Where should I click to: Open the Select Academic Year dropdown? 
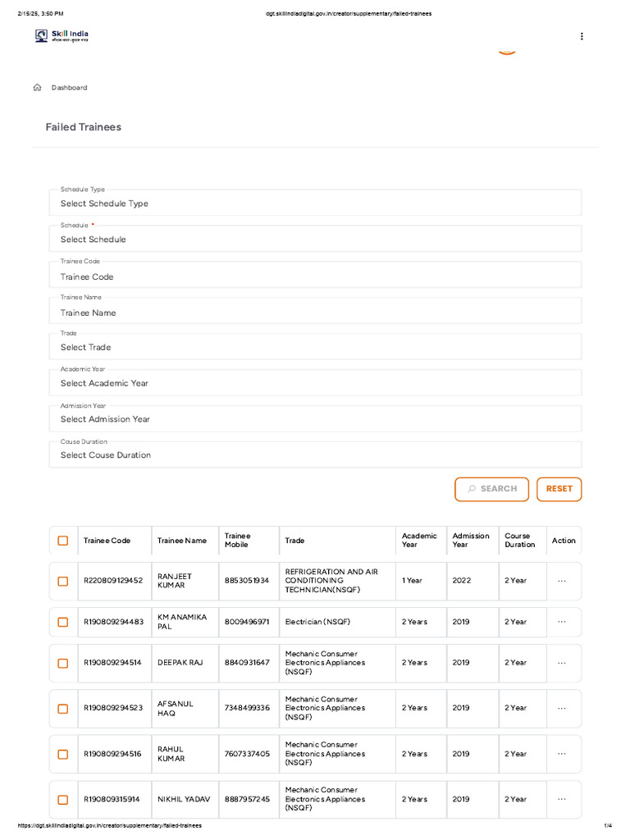(315, 383)
